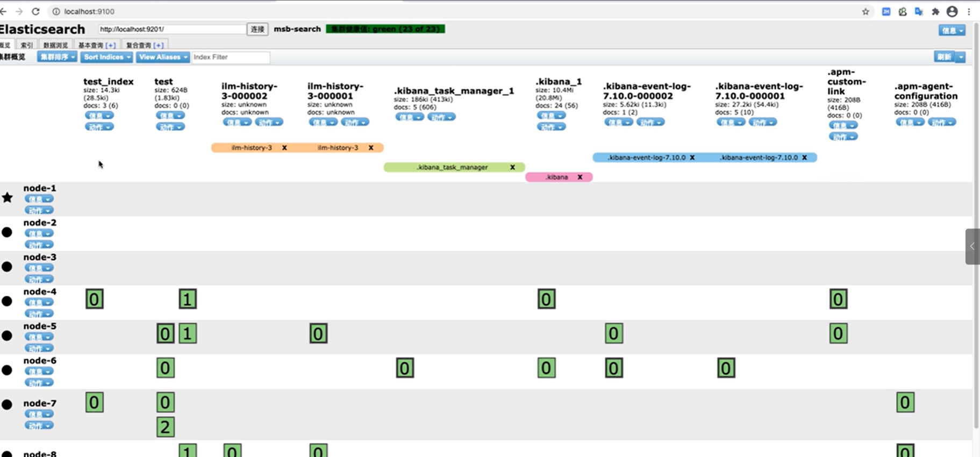Select test shard 0 on node-5
This screenshot has height=457, width=980.
(166, 333)
